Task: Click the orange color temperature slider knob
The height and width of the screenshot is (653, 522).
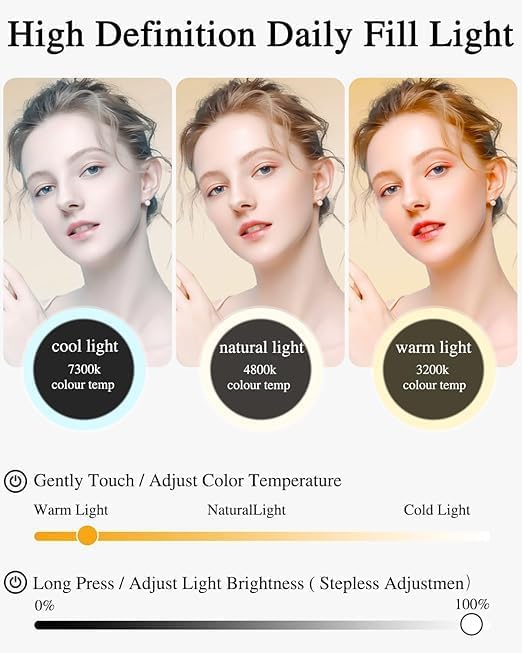Action: tap(87, 536)
